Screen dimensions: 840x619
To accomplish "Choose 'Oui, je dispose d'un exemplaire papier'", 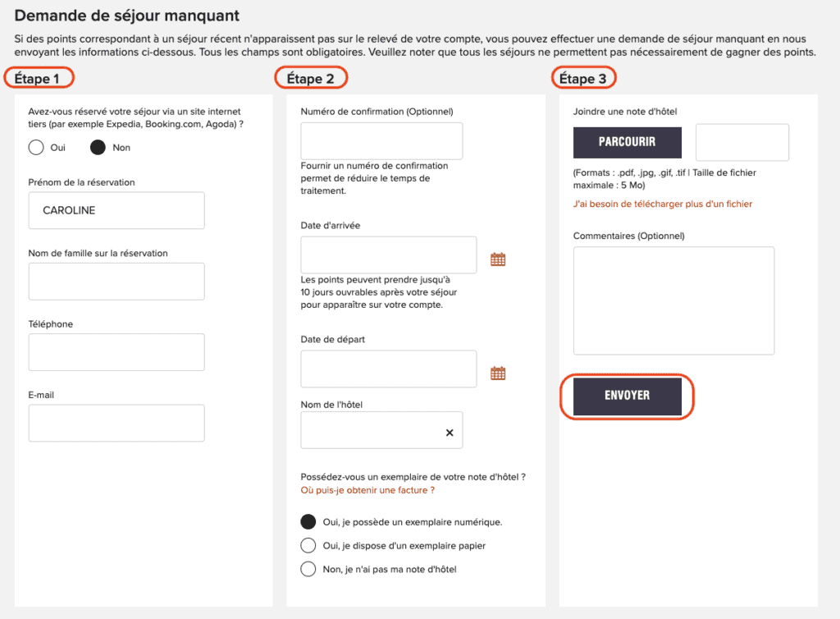I will (308, 545).
